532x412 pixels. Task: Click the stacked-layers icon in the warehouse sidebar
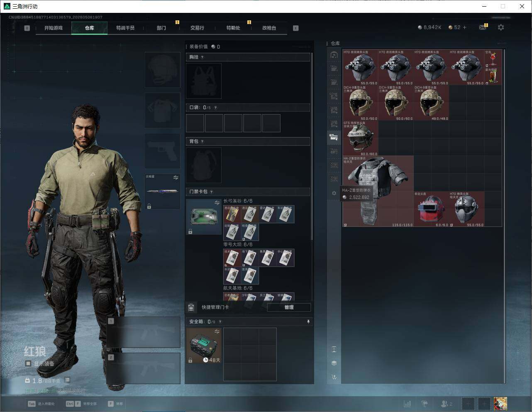[334, 363]
